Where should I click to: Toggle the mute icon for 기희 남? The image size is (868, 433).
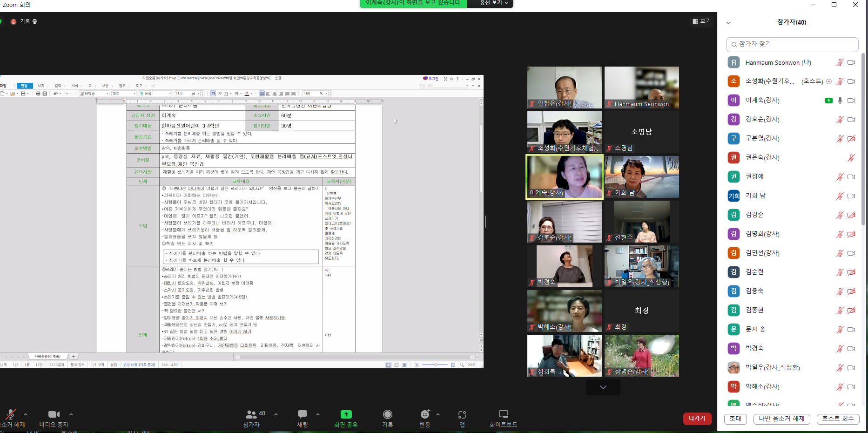pos(840,196)
